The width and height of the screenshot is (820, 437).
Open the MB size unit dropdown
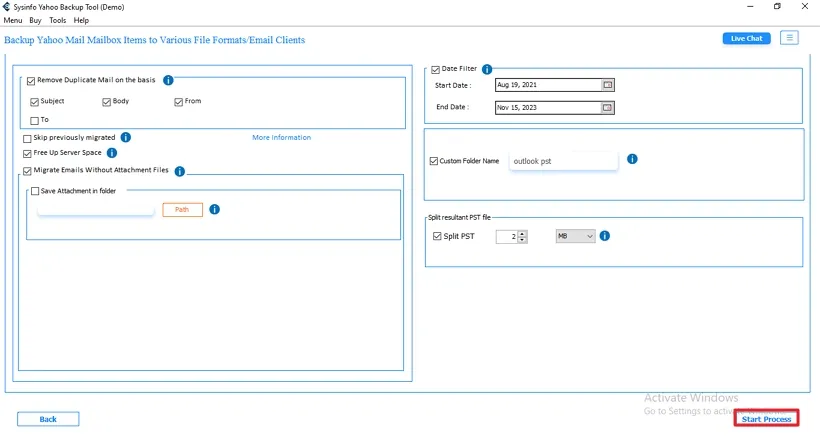[575, 236]
